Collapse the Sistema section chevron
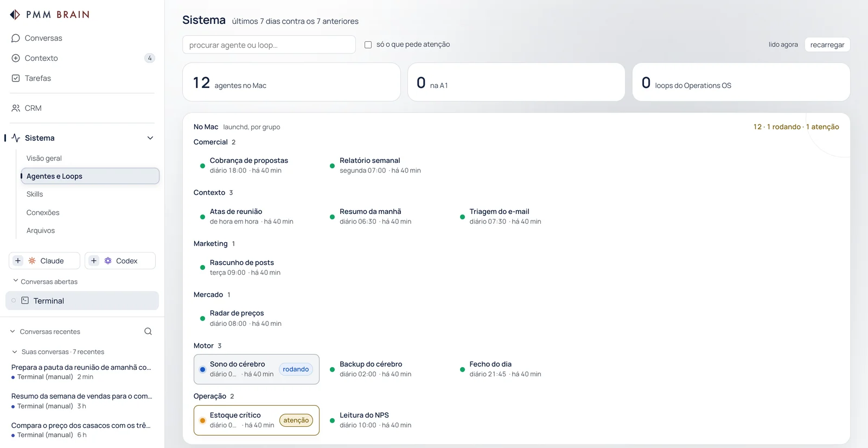This screenshot has width=868, height=448. (150, 138)
